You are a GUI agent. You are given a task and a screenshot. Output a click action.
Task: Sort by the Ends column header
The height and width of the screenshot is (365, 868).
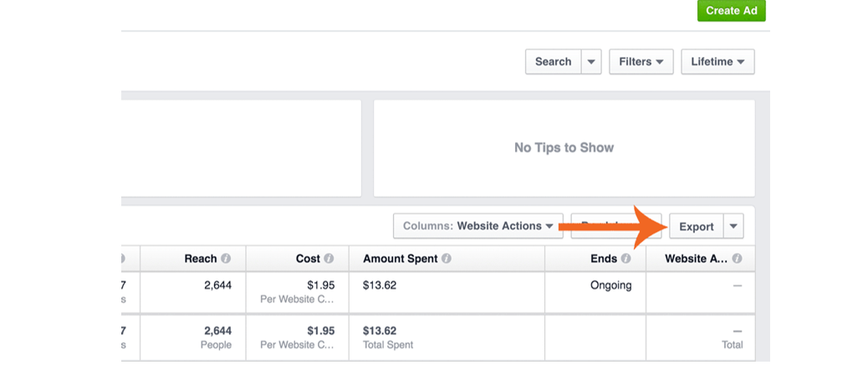pos(603,259)
